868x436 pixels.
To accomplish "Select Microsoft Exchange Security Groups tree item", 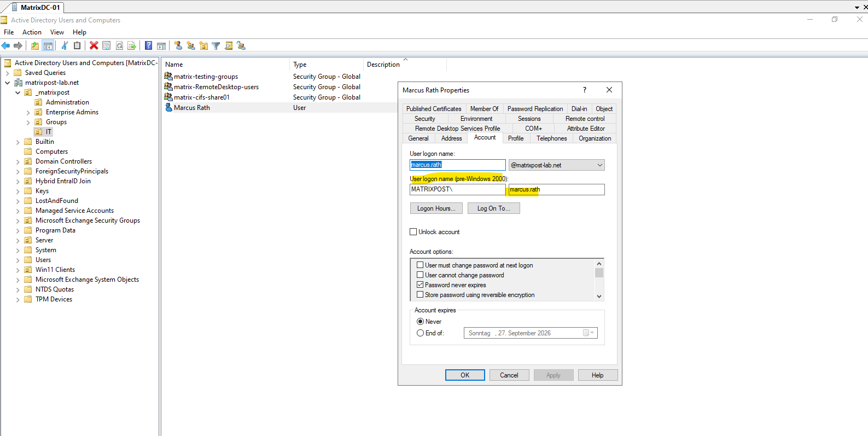I will tap(88, 220).
